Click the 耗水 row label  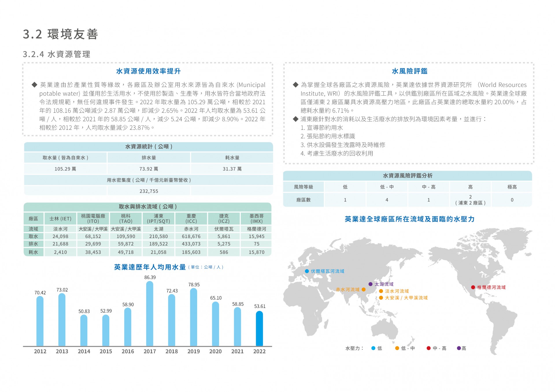tap(33, 252)
